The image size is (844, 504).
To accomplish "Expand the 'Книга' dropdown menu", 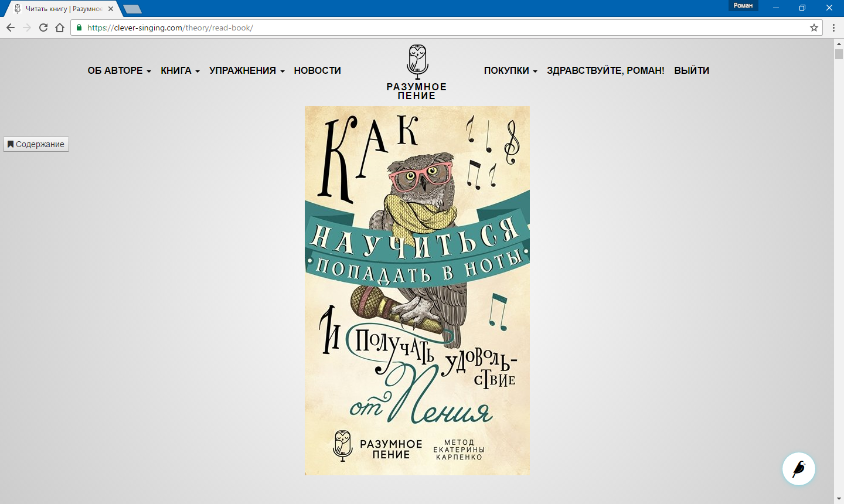I will (181, 70).
